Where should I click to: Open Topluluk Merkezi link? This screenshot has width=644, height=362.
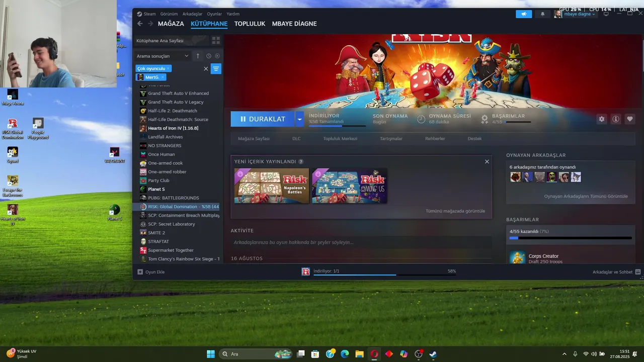pyautogui.click(x=340, y=139)
